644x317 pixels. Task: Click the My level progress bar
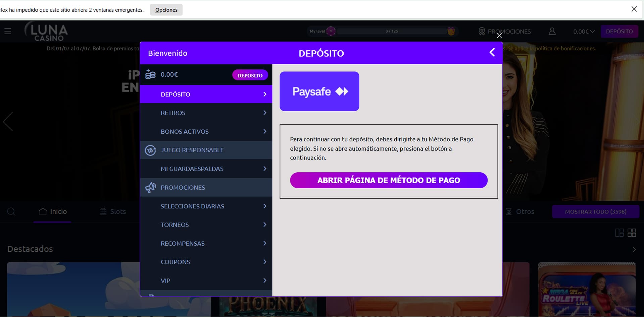point(391,31)
